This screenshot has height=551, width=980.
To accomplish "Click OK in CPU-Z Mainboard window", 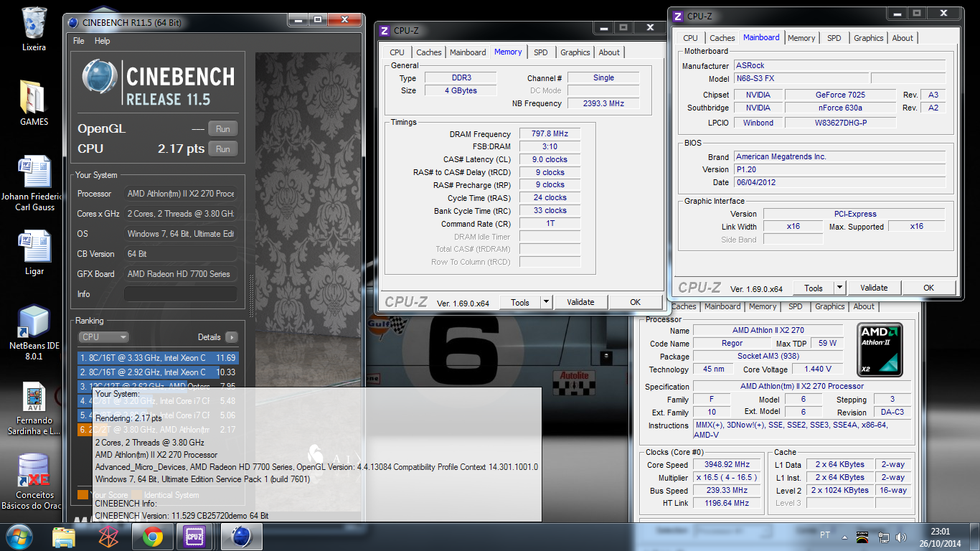I will (929, 288).
